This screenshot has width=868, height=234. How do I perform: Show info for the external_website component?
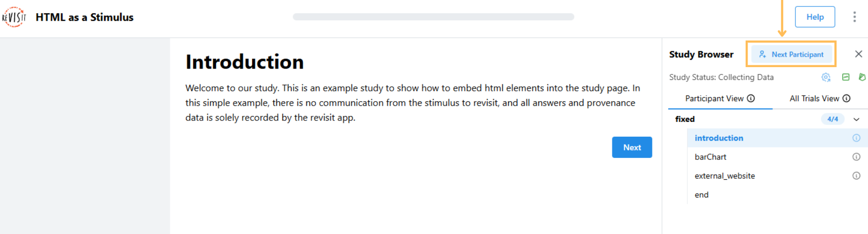[856, 176]
